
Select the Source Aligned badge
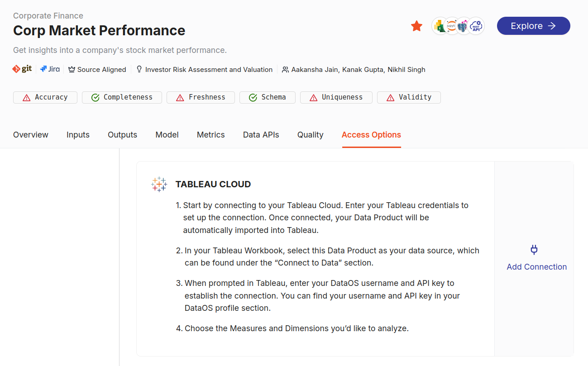pos(97,69)
